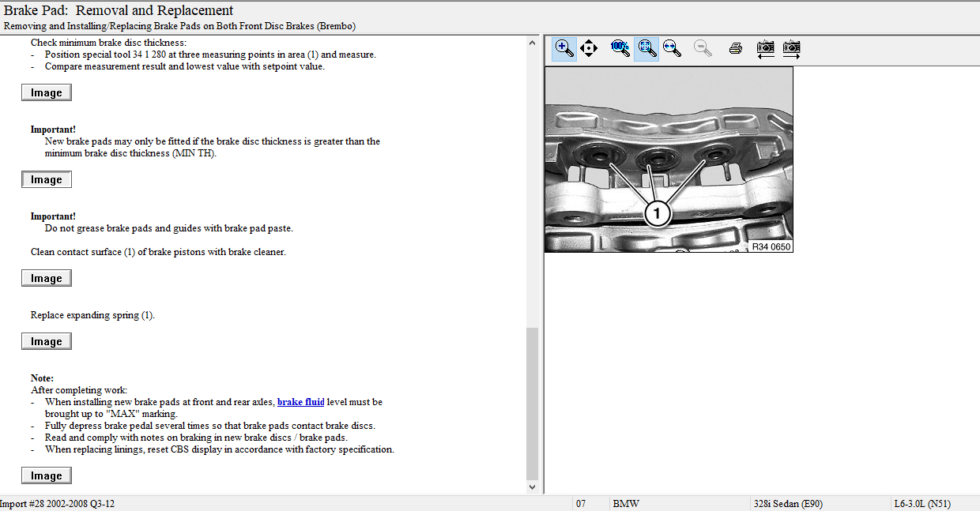Print the image with printer icon

point(735,48)
